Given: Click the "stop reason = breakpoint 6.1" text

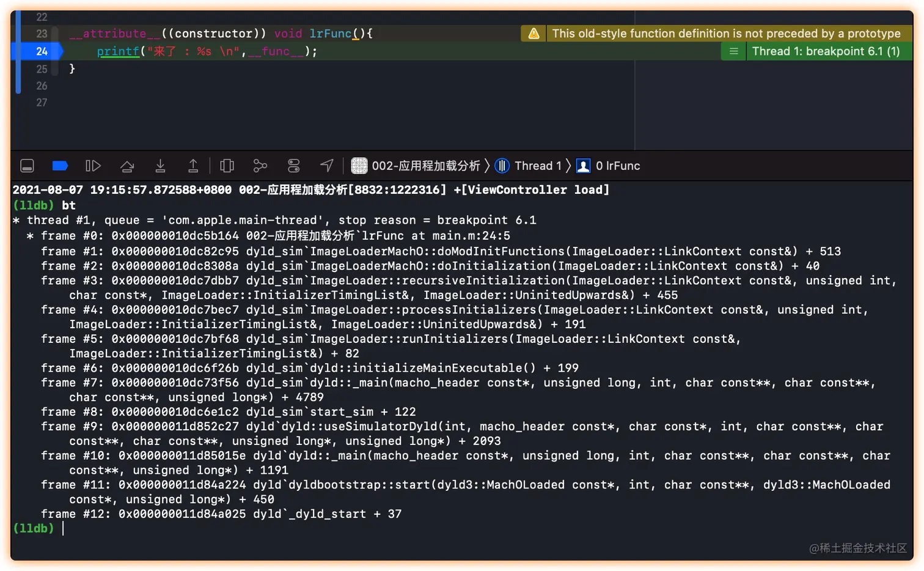Looking at the screenshot, I should point(438,220).
